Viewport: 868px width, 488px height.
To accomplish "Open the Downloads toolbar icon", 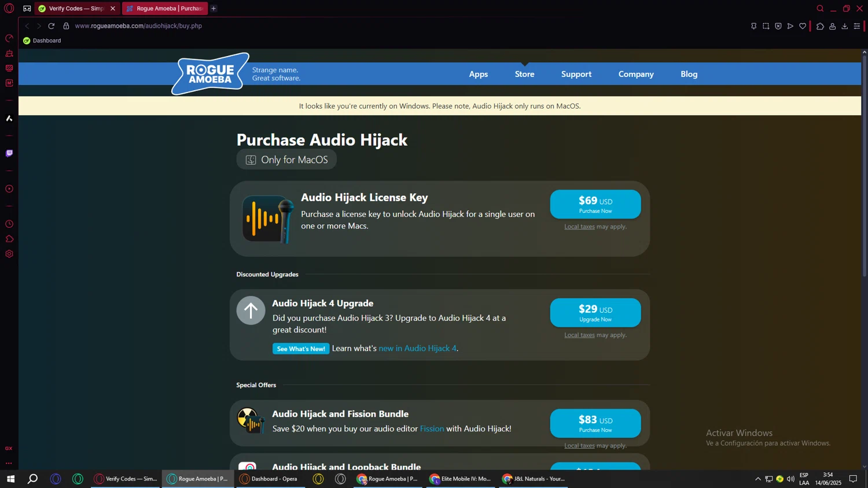I will coord(845,26).
